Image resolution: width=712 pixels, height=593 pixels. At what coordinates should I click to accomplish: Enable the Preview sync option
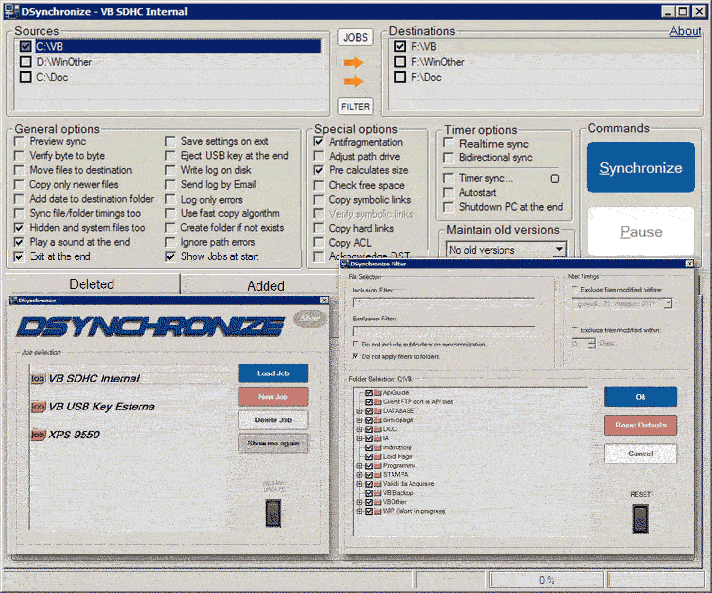pyautogui.click(x=19, y=141)
